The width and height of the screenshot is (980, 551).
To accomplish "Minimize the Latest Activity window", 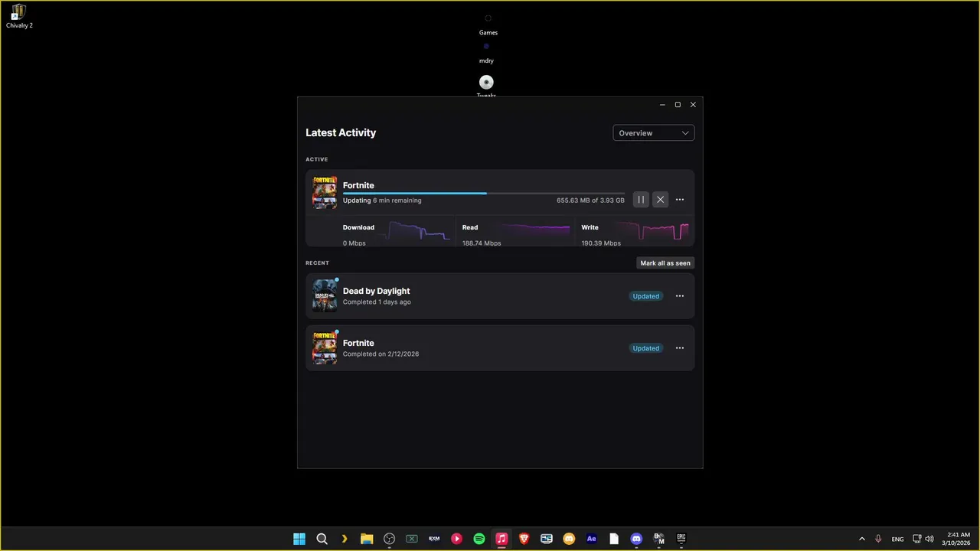I will pyautogui.click(x=662, y=105).
